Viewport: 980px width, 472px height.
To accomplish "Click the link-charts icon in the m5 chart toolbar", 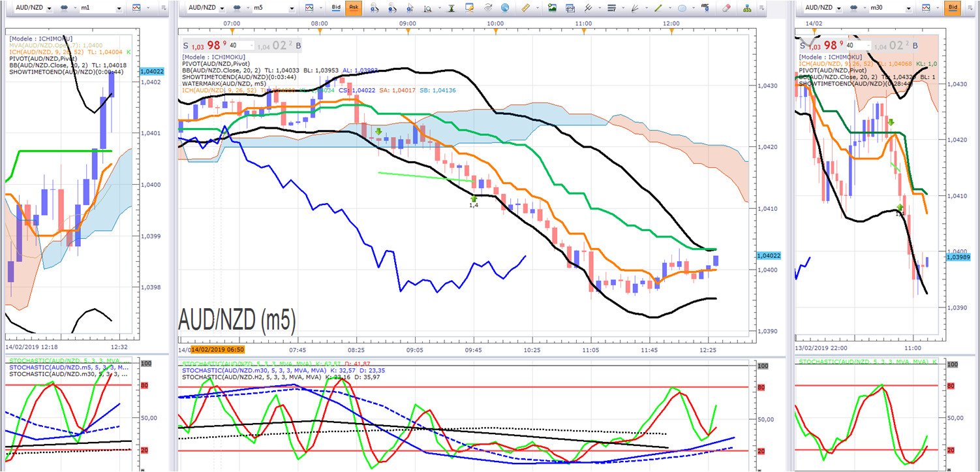I will click(237, 8).
